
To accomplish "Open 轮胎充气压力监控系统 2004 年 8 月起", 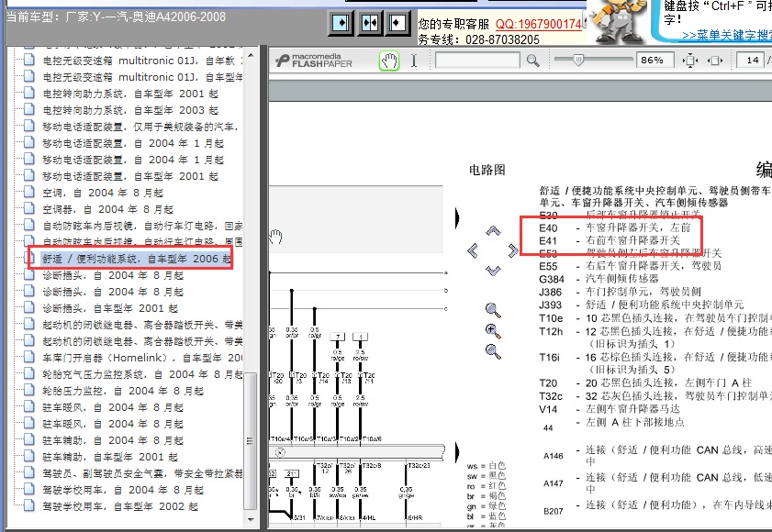I will 142,374.
